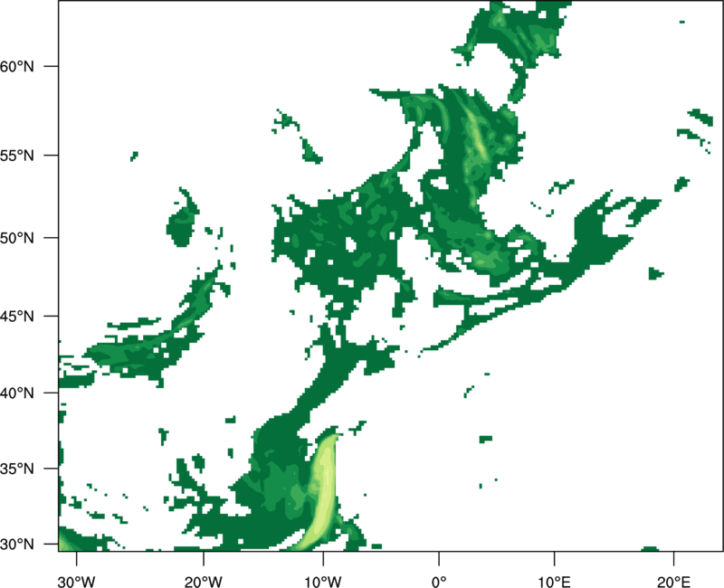Click the 40°N latitude label
This screenshot has width=724, height=588.
pyautogui.click(x=17, y=393)
